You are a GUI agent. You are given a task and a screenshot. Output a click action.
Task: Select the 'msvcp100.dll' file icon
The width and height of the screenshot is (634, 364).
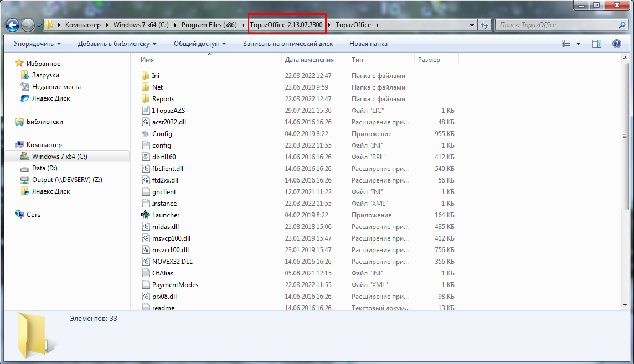[146, 238]
